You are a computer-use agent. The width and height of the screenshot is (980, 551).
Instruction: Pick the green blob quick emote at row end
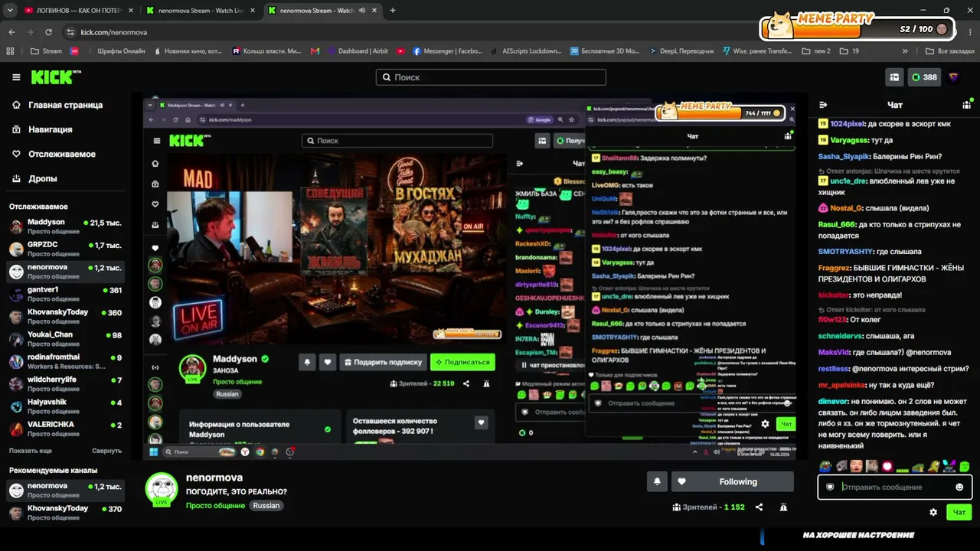point(965,466)
